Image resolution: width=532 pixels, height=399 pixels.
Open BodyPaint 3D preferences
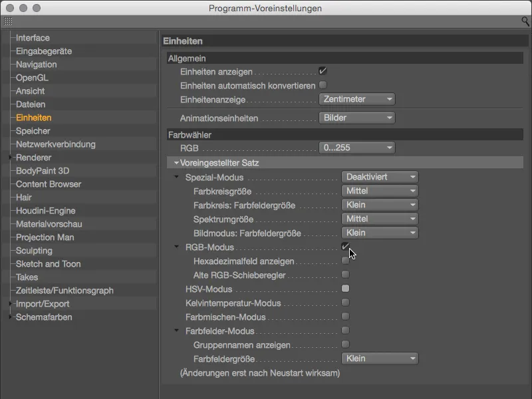point(43,171)
